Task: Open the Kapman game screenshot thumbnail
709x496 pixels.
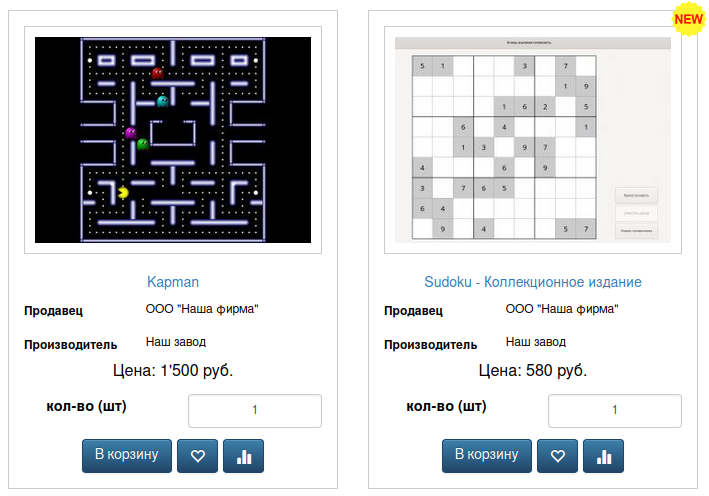Action: tap(173, 140)
